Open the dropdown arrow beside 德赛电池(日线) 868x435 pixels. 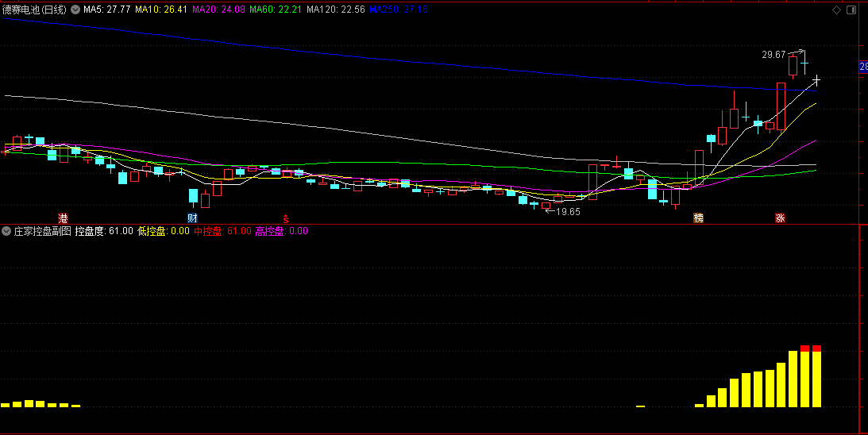[x=75, y=10]
